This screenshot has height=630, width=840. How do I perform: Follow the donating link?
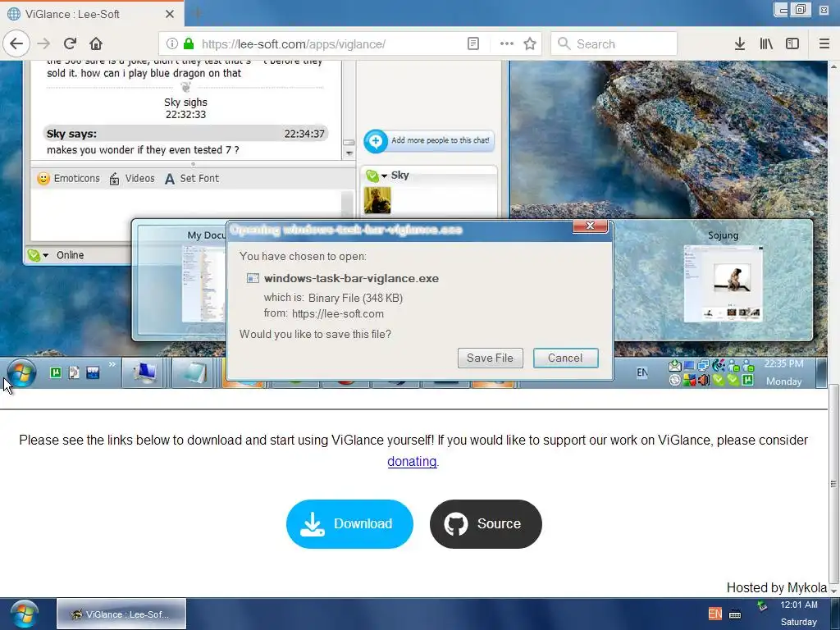pos(412,461)
